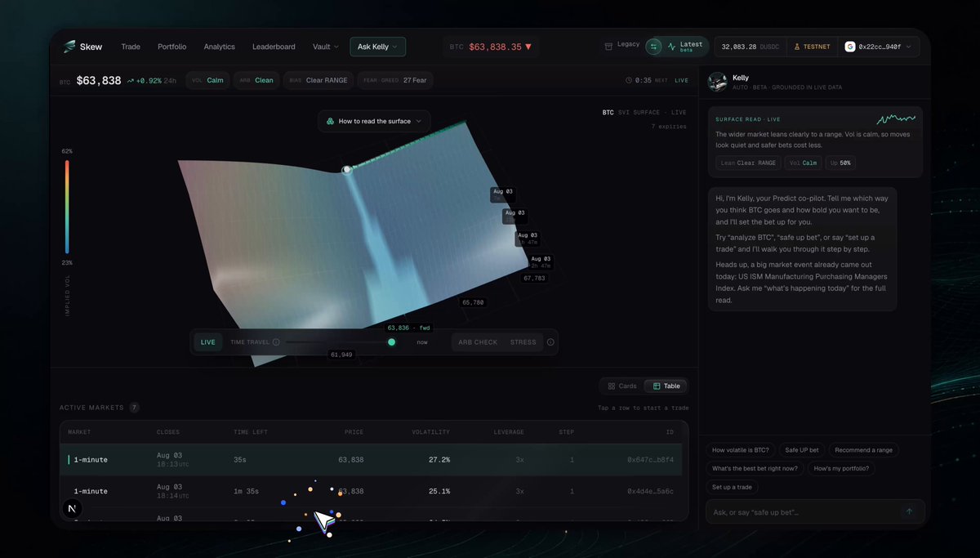This screenshot has height=558, width=980.
Task: Click the Ask Kelly chat input field
Action: coord(815,512)
